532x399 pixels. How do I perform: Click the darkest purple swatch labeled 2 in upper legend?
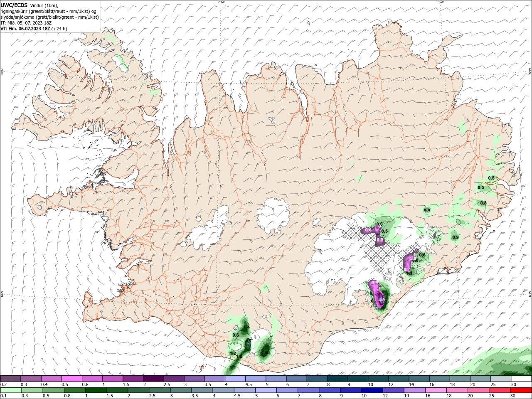[x=153, y=378]
